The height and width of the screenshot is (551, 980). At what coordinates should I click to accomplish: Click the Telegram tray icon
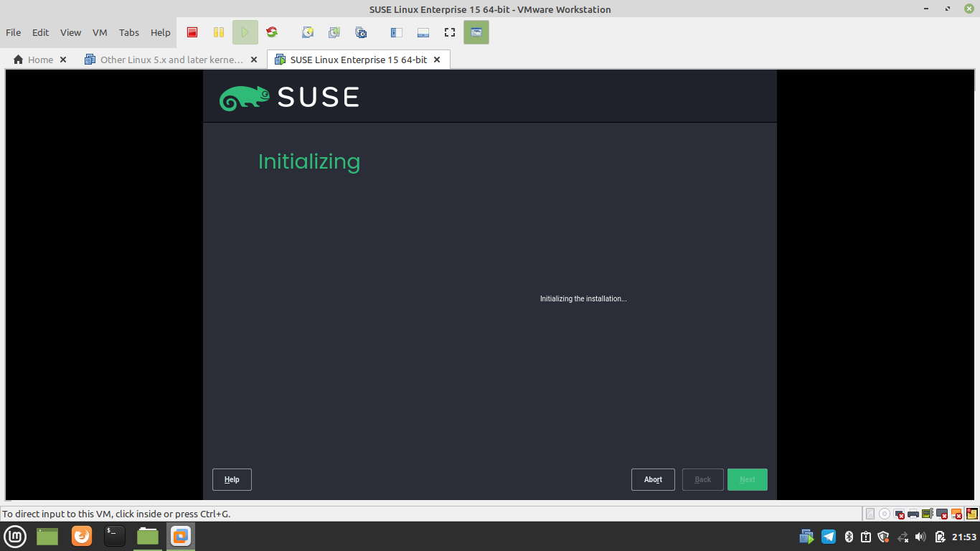(829, 537)
